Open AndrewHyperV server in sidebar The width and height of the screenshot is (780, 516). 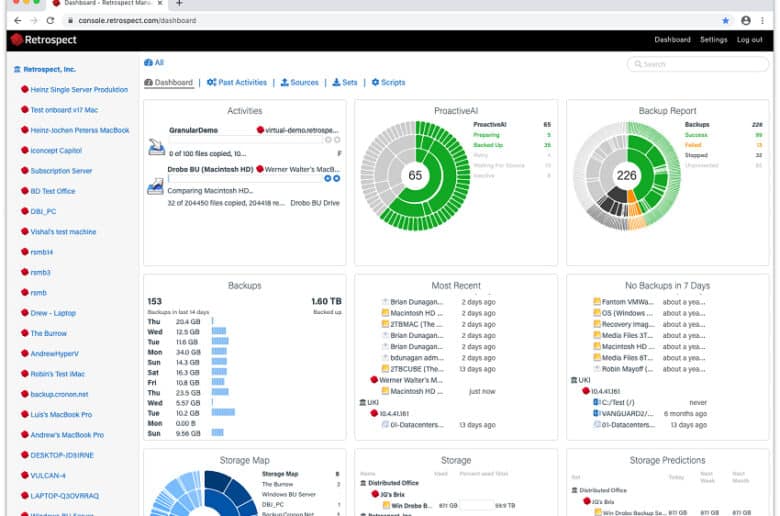[55, 354]
